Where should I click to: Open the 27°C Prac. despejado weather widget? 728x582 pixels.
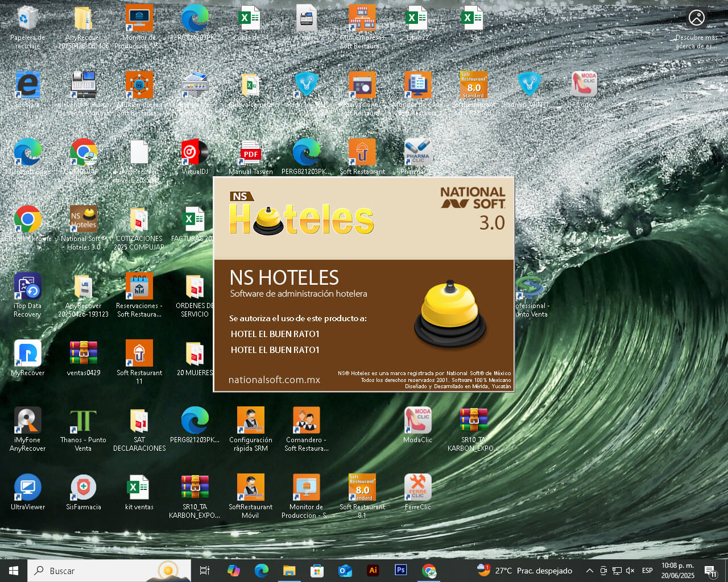click(524, 571)
